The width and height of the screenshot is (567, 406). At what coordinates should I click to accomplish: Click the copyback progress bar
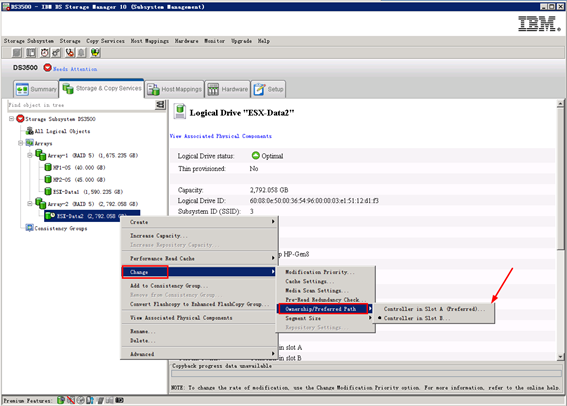click(x=367, y=374)
